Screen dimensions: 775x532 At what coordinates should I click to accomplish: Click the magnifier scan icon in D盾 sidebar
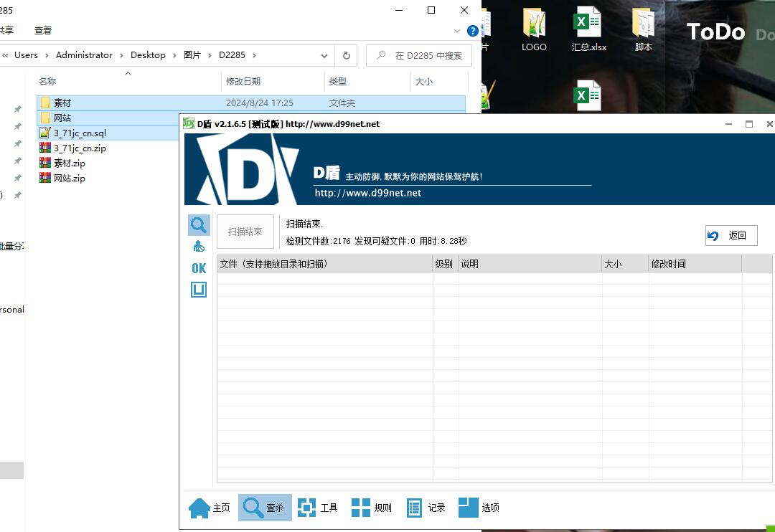pyautogui.click(x=199, y=225)
